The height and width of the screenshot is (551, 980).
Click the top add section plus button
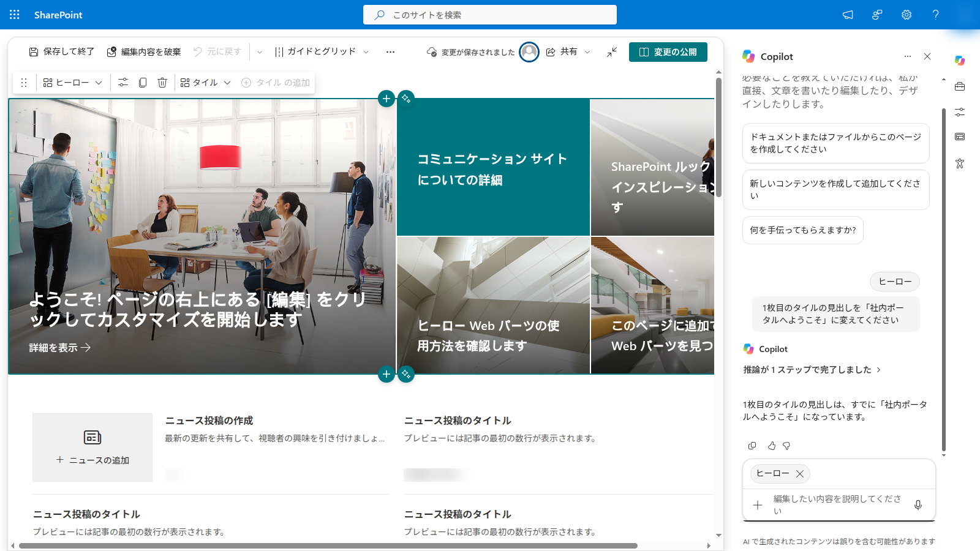[386, 99]
